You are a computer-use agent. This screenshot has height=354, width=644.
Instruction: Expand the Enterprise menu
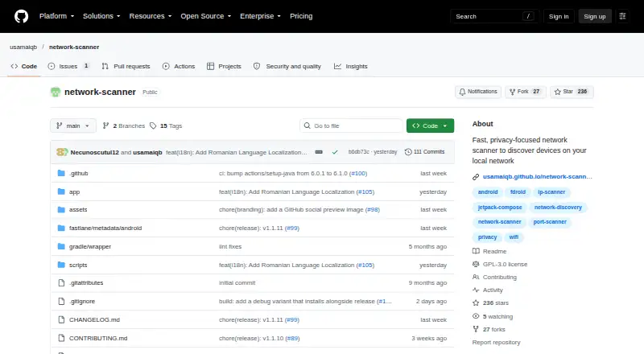[x=260, y=16]
